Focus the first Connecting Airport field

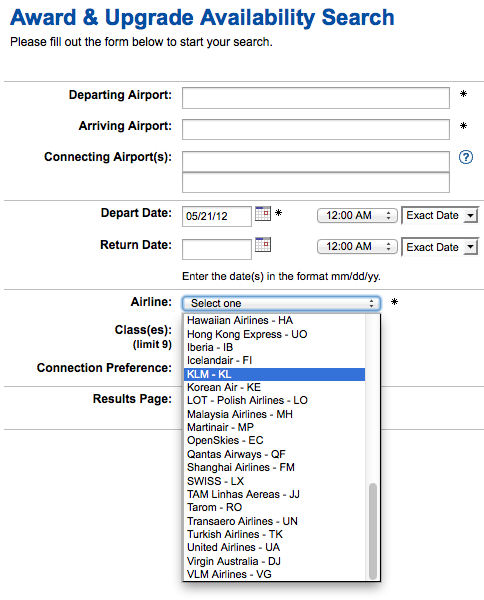click(x=316, y=161)
